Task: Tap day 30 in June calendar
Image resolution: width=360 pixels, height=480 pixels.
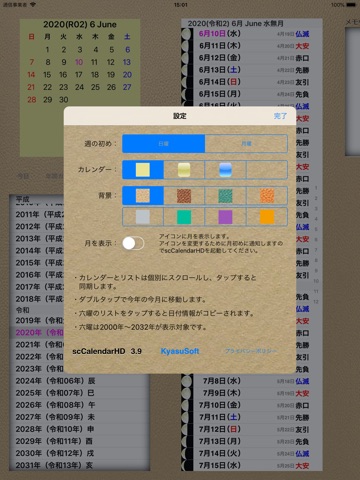Action: coord(63,99)
